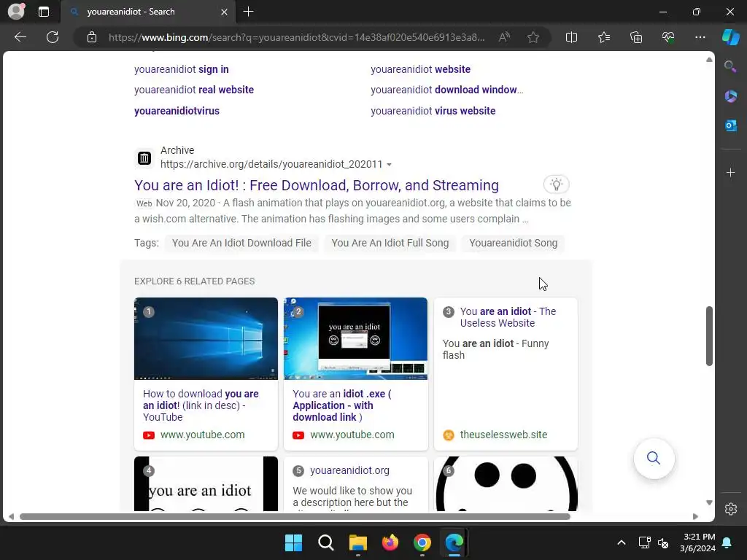Show hidden system tray icons chevron
Screen dimensions: 747x560
pos(622,542)
